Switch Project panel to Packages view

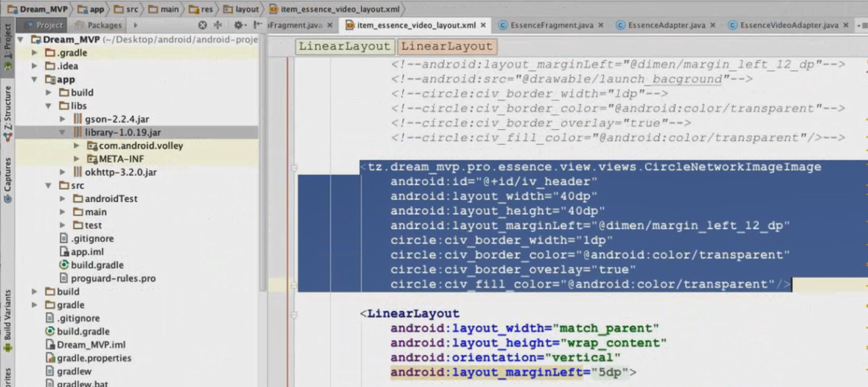(x=104, y=25)
